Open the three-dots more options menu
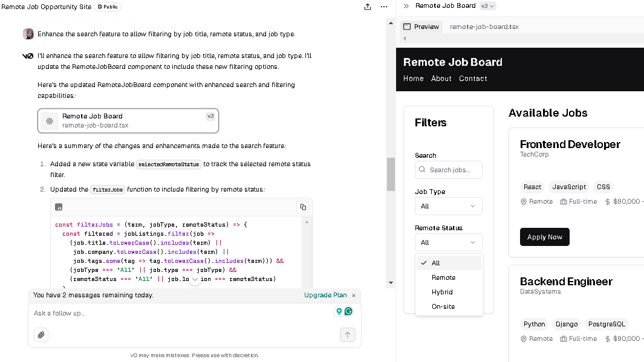 click(383, 7)
